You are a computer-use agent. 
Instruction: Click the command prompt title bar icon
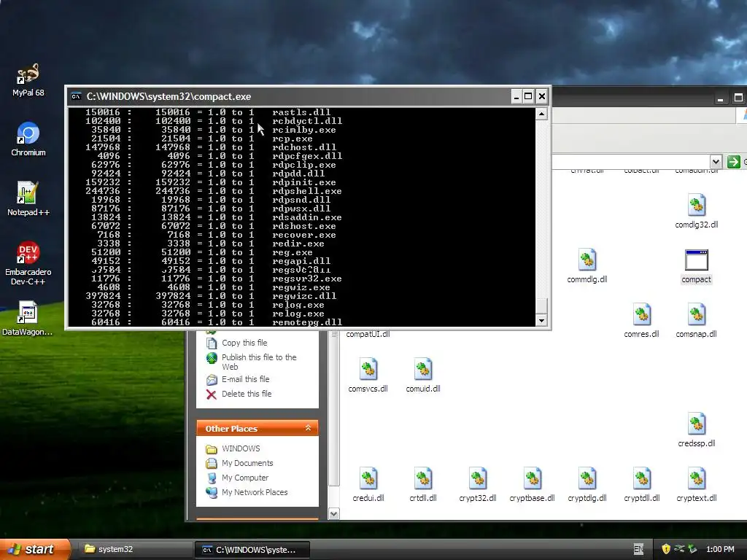point(76,97)
